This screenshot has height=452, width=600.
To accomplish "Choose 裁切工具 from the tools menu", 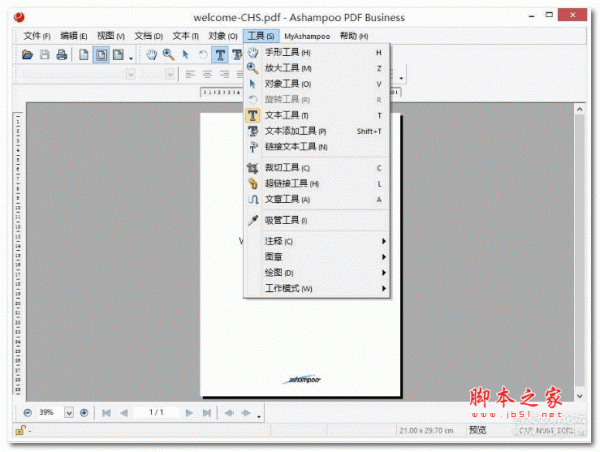I will point(317,168).
